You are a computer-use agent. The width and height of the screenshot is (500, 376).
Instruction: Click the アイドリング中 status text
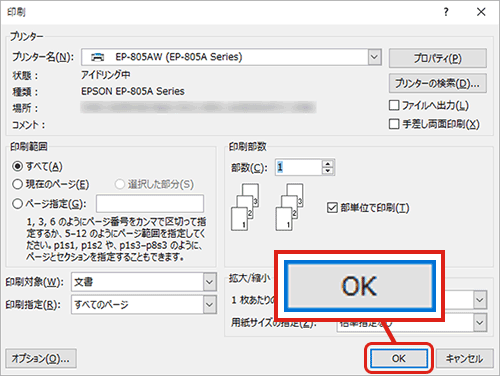pos(106,75)
